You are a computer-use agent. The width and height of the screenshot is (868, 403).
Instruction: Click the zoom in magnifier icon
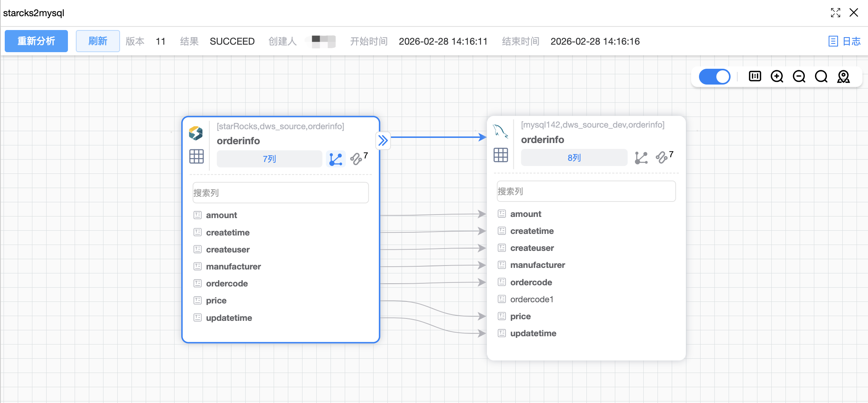pos(777,76)
